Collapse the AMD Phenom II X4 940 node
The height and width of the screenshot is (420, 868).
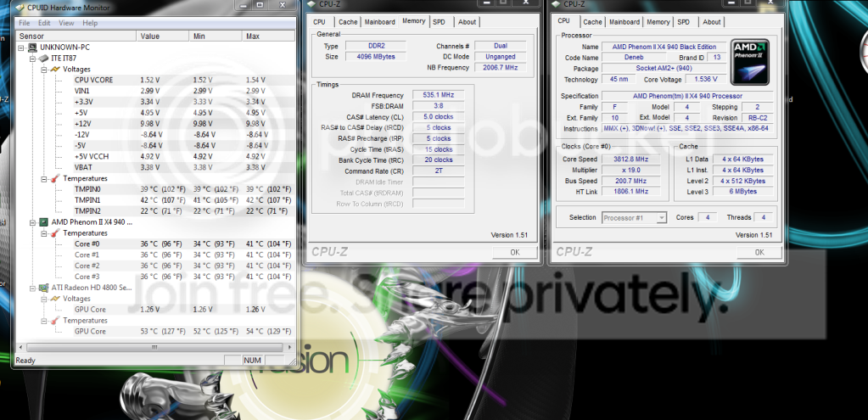pos(32,222)
